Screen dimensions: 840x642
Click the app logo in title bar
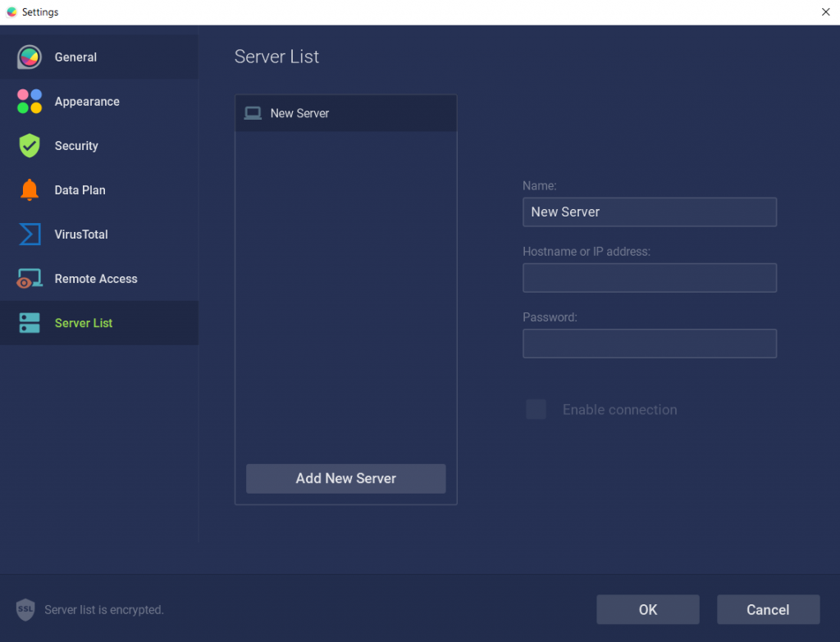pyautogui.click(x=11, y=11)
